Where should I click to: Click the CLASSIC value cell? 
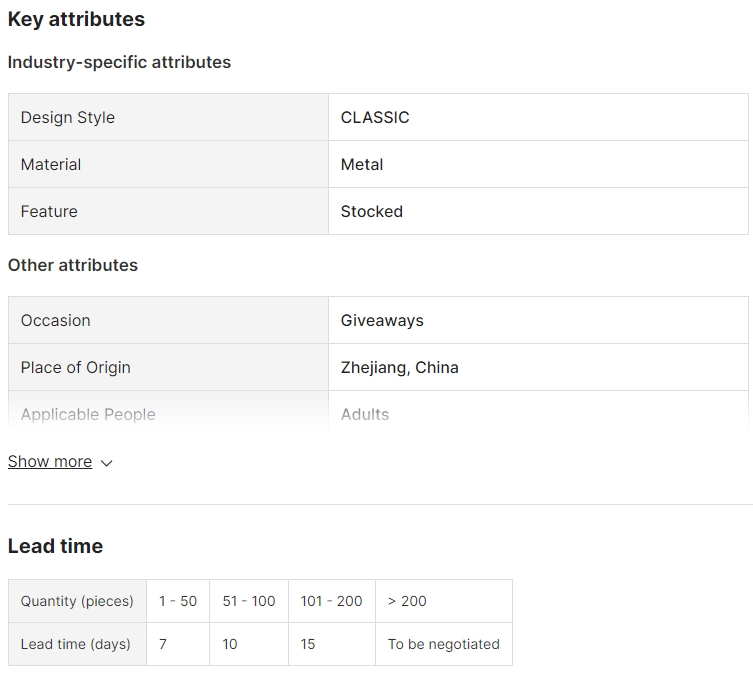point(538,117)
